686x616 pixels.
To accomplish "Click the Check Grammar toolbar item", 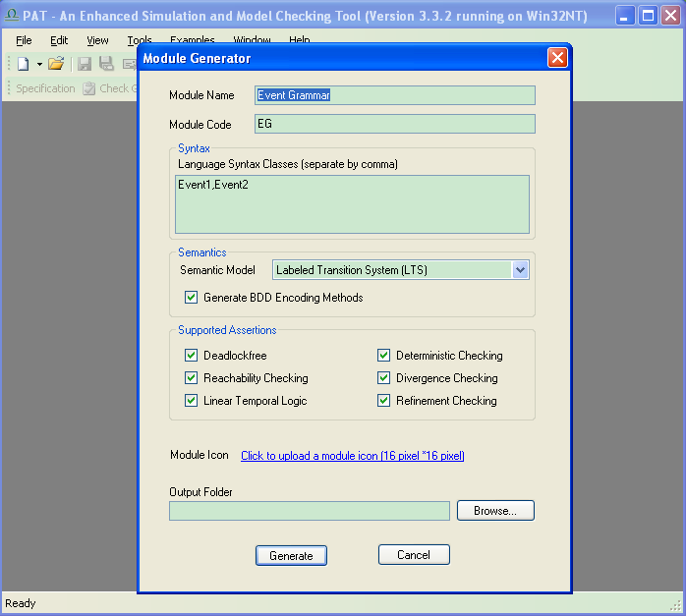I will (x=110, y=88).
